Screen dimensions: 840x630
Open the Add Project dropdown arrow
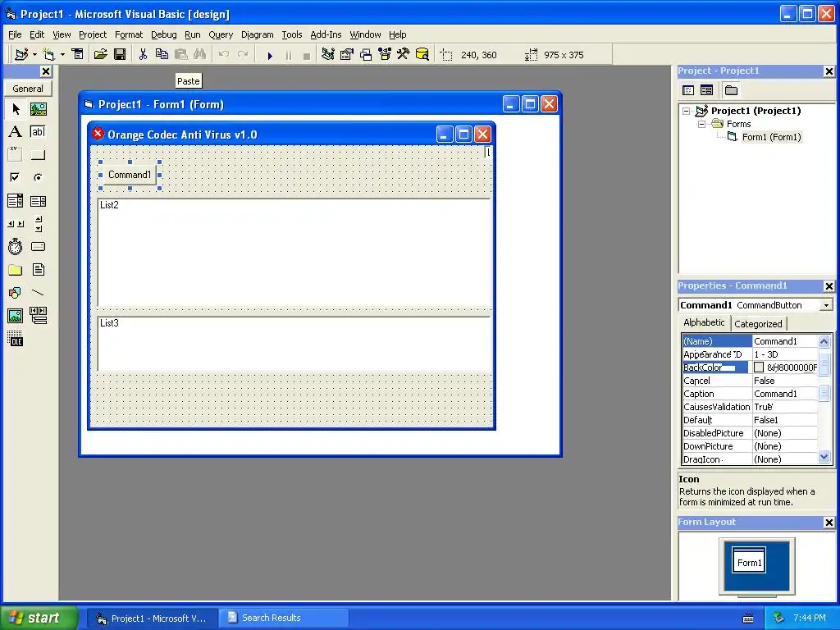[34, 55]
